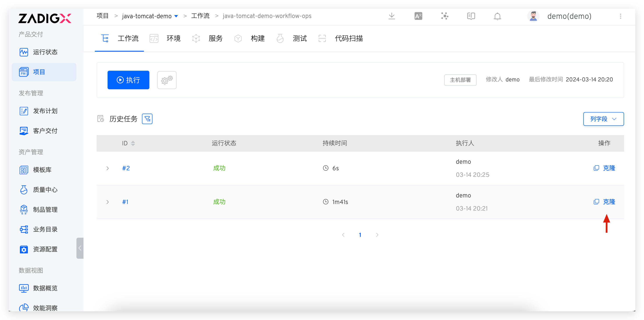Open the documentation book icon

tap(471, 16)
